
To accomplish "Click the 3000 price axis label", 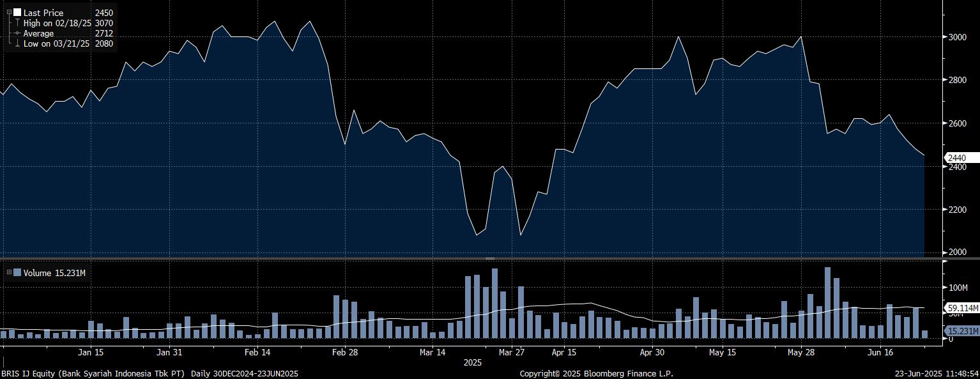I will [x=957, y=37].
